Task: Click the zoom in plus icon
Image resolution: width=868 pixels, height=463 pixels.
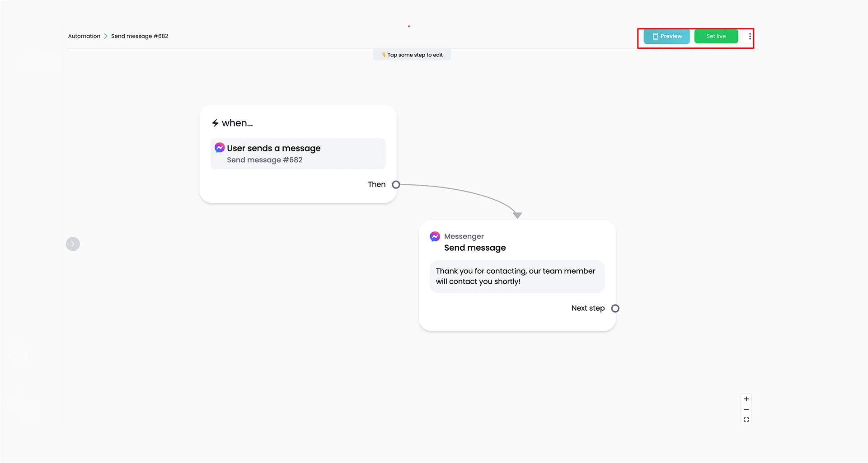Action: (x=746, y=399)
